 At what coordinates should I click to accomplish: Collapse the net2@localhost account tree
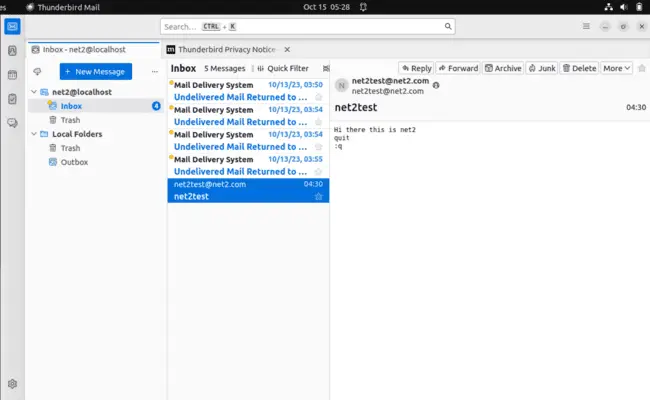pos(34,92)
